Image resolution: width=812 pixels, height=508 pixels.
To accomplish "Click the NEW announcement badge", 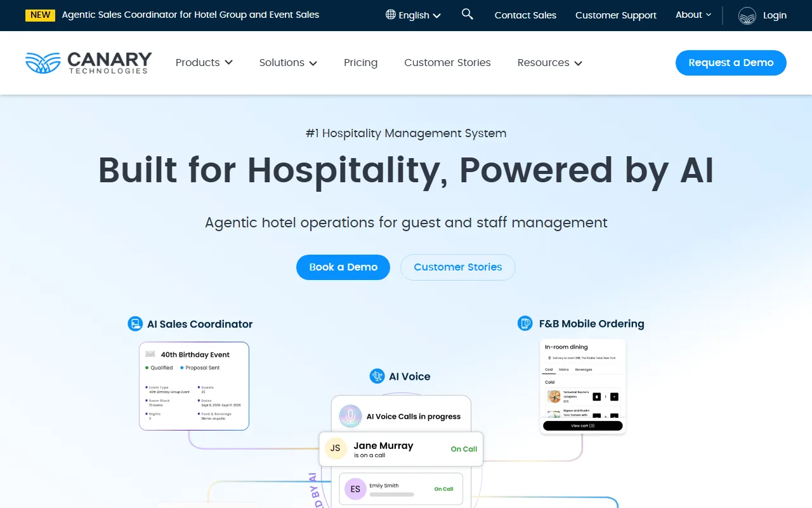I will click(41, 15).
